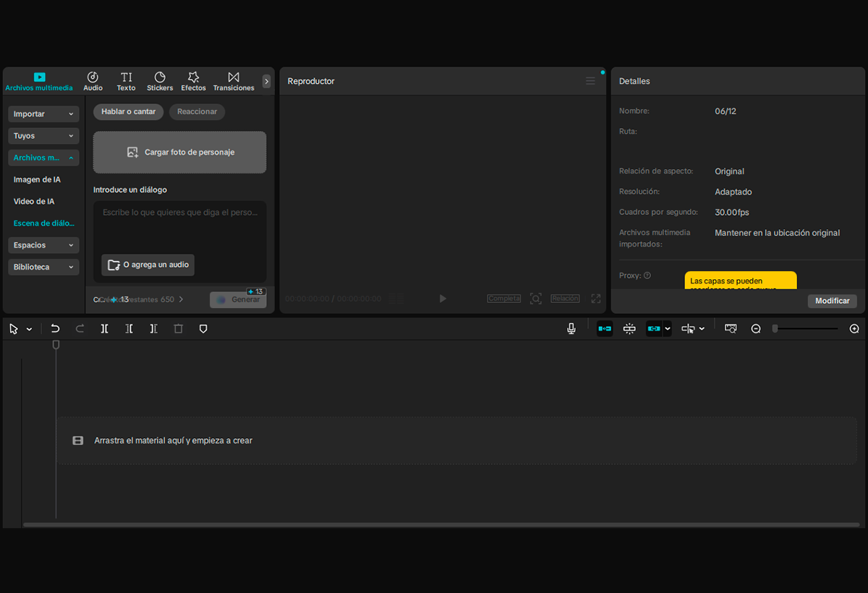868x593 pixels.
Task: Toggle main track magnet
Action: 605,329
